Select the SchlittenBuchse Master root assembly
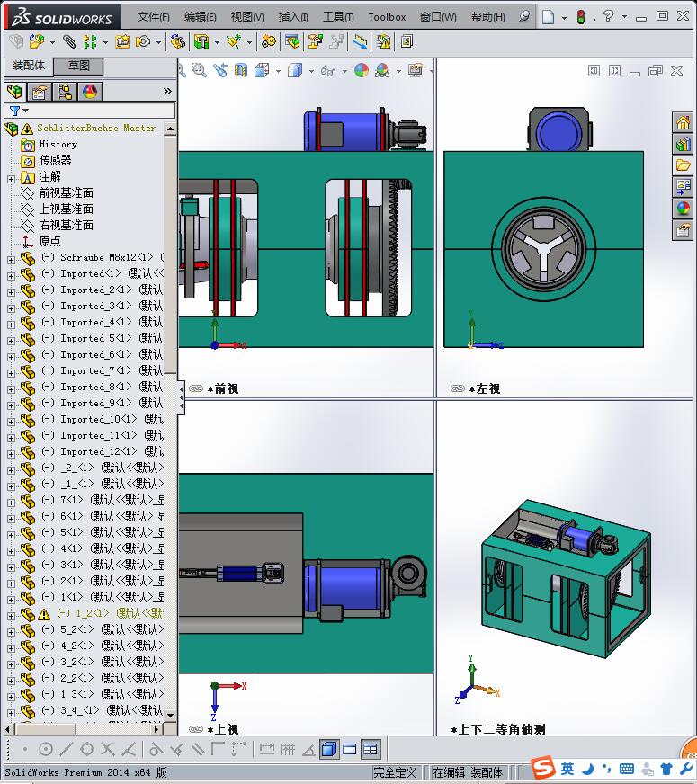This screenshot has width=697, height=784. click(x=96, y=128)
